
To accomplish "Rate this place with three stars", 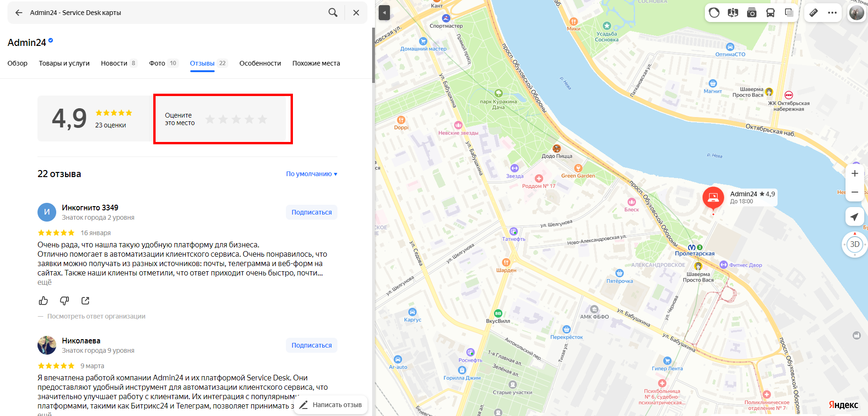I will point(236,119).
